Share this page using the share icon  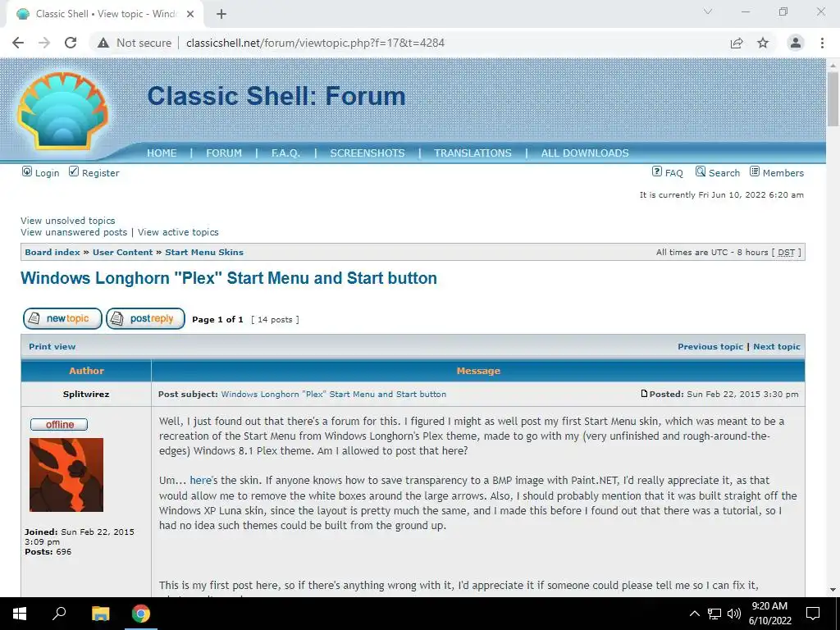point(737,43)
